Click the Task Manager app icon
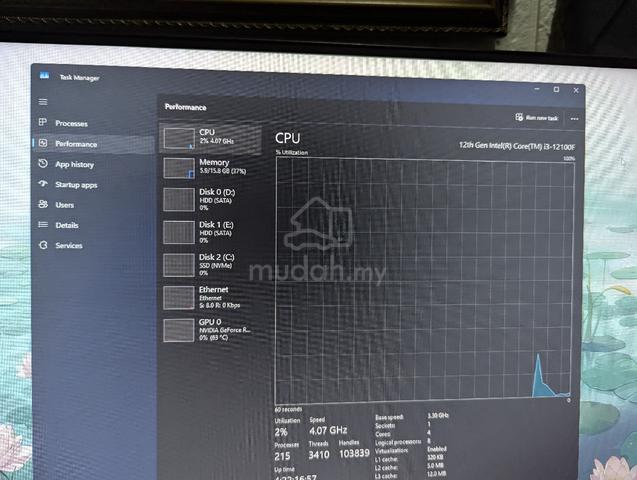The image size is (637, 480). pyautogui.click(x=44, y=76)
